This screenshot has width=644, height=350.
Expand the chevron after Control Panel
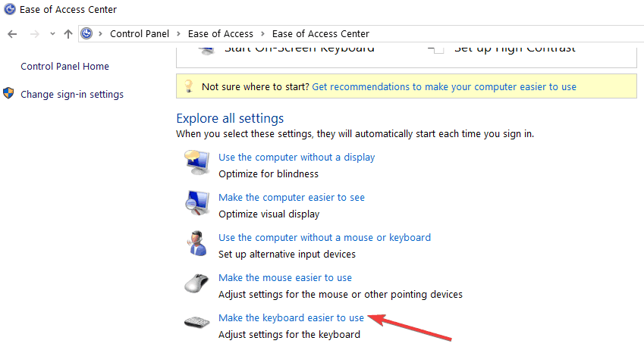pyautogui.click(x=179, y=33)
